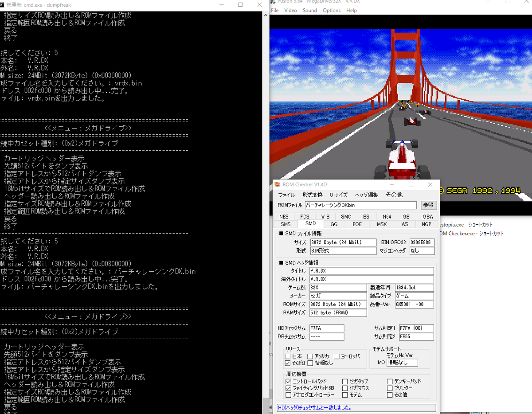The width and height of the screenshot is (532, 414).
Task: Click the ROMファイル path field
Action: point(361,205)
